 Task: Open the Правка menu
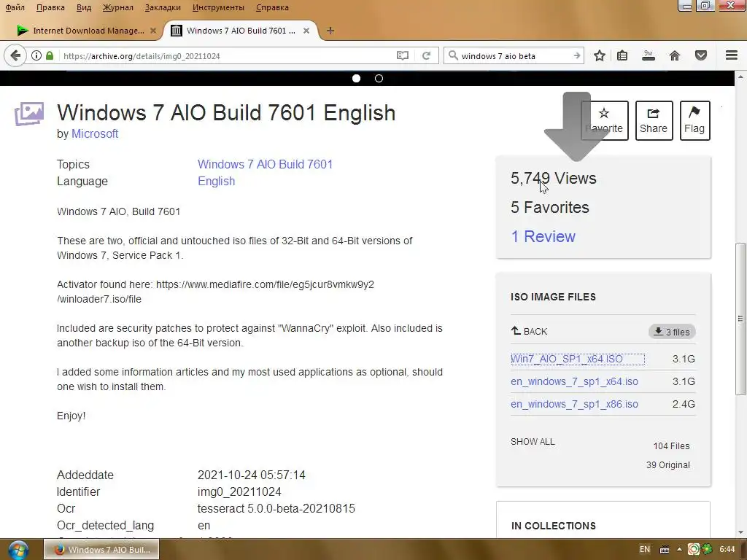tap(50, 7)
